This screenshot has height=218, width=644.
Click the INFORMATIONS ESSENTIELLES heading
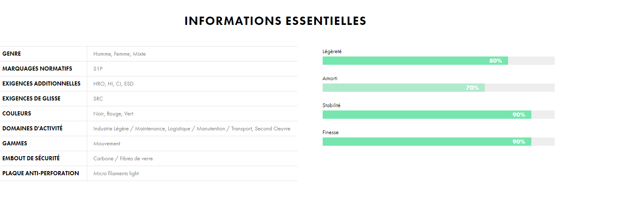coord(275,21)
